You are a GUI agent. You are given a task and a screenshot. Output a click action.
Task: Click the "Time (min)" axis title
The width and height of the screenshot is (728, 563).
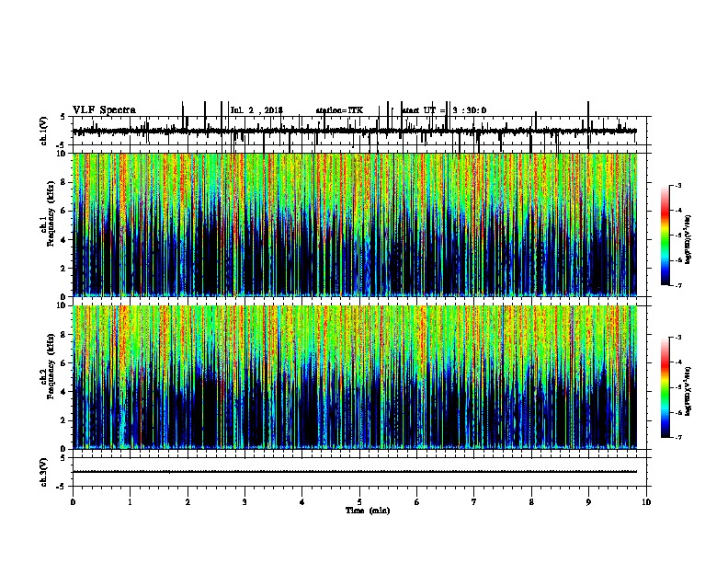click(368, 511)
